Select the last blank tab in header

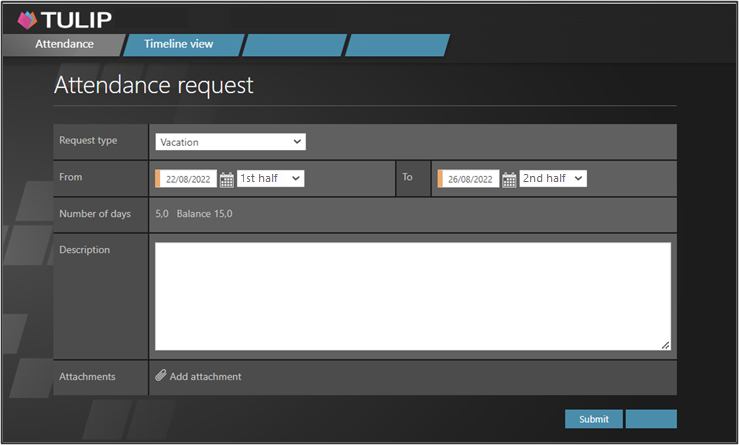(397, 45)
